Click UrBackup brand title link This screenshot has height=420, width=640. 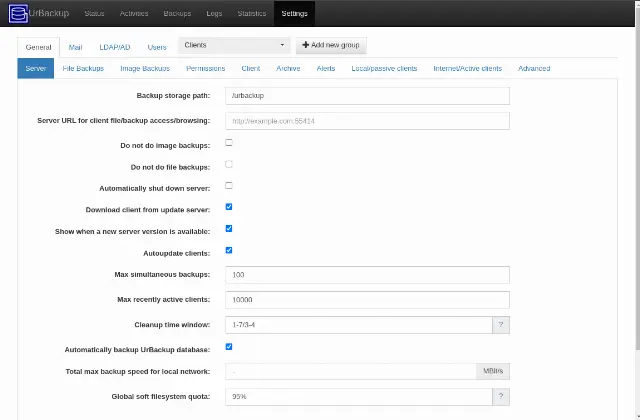pyautogui.click(x=49, y=13)
